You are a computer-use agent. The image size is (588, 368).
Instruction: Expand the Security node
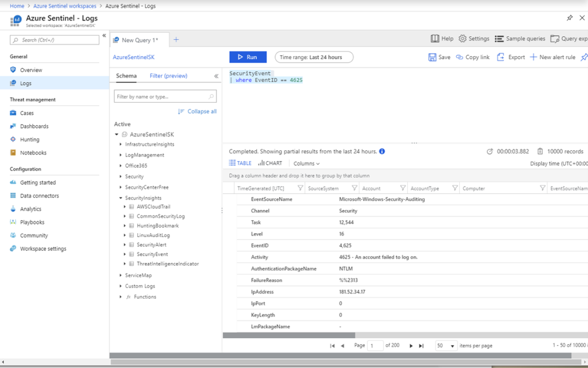tap(121, 176)
